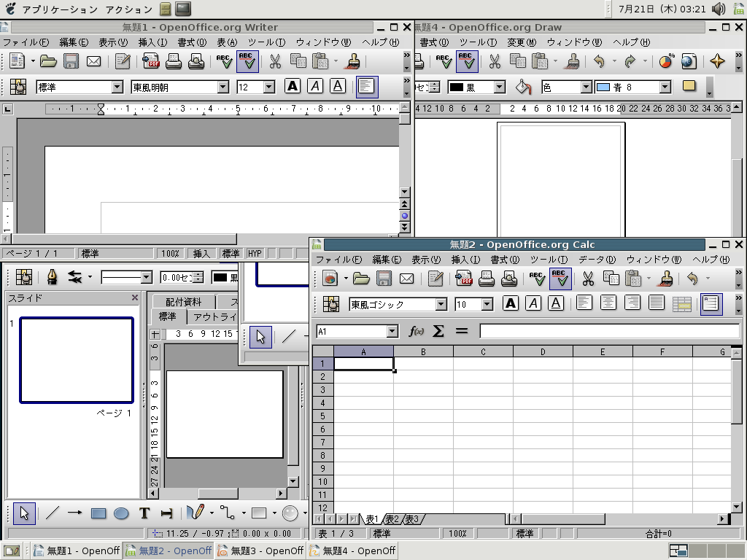Viewport: 747px width, 560px height.
Task: Toggle AutoSpellcheck in Writer toolbar
Action: pyautogui.click(x=247, y=61)
